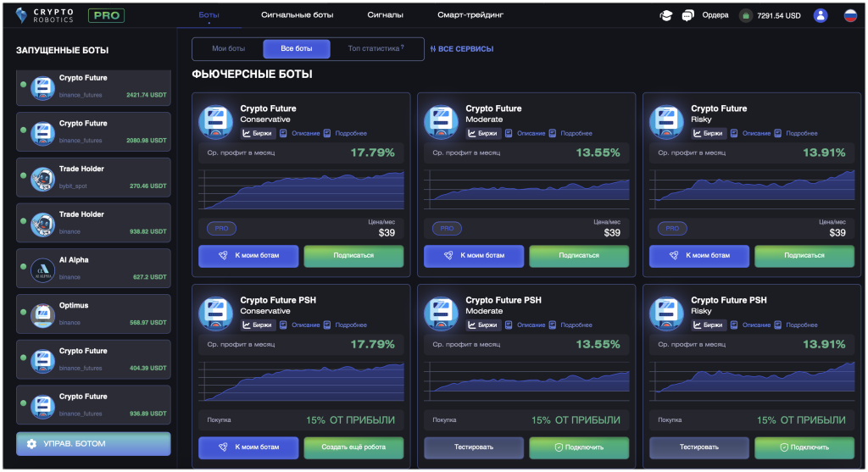Click Crypto Future Moderate bot avatar
This screenshot has width=868, height=472.
pos(441,122)
